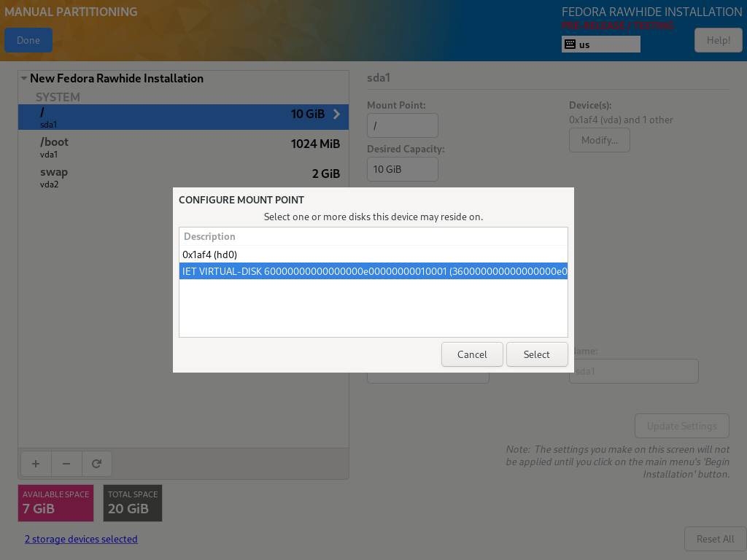Click the Mount Point input field
This screenshot has width=747, height=560.
pyautogui.click(x=403, y=125)
